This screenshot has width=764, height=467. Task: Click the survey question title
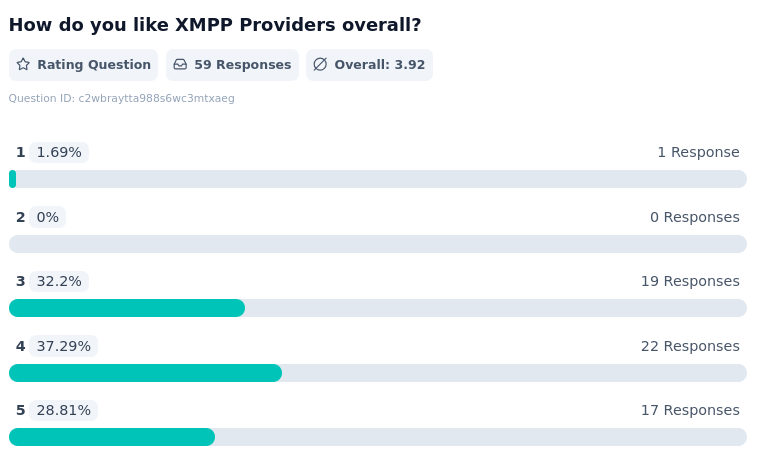(215, 25)
